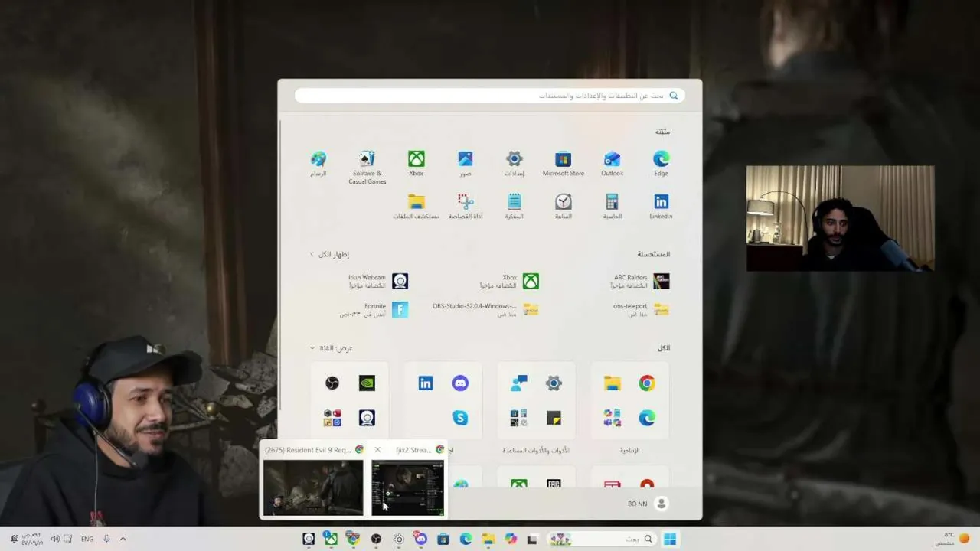Open recommended Fortnite item
980x551 pixels.
click(x=374, y=309)
